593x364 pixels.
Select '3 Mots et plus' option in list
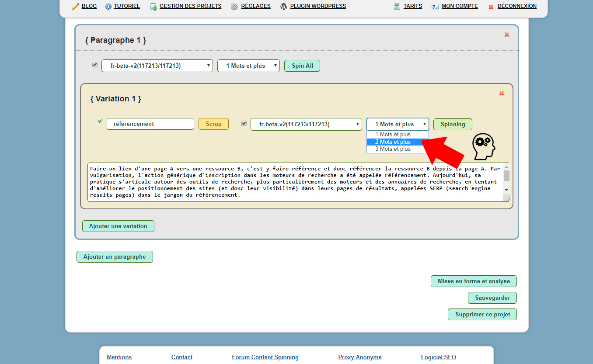[398, 149]
